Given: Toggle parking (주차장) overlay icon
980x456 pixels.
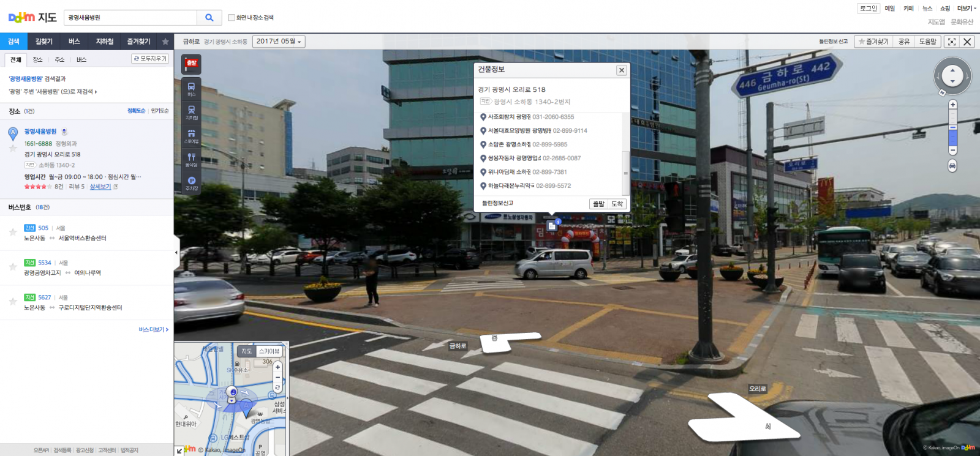Looking at the screenshot, I should click(x=192, y=182).
